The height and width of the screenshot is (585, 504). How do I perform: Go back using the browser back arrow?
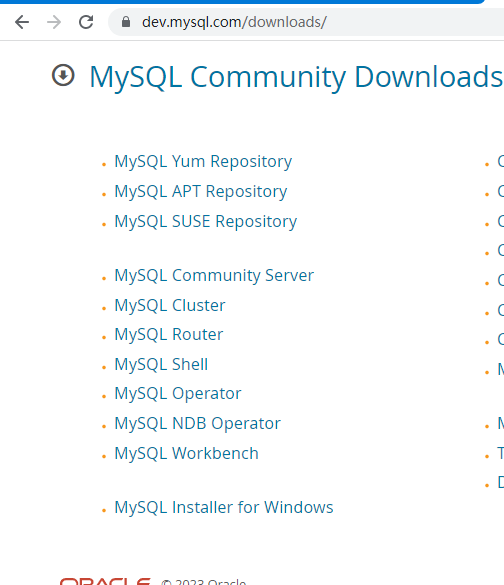(x=22, y=22)
